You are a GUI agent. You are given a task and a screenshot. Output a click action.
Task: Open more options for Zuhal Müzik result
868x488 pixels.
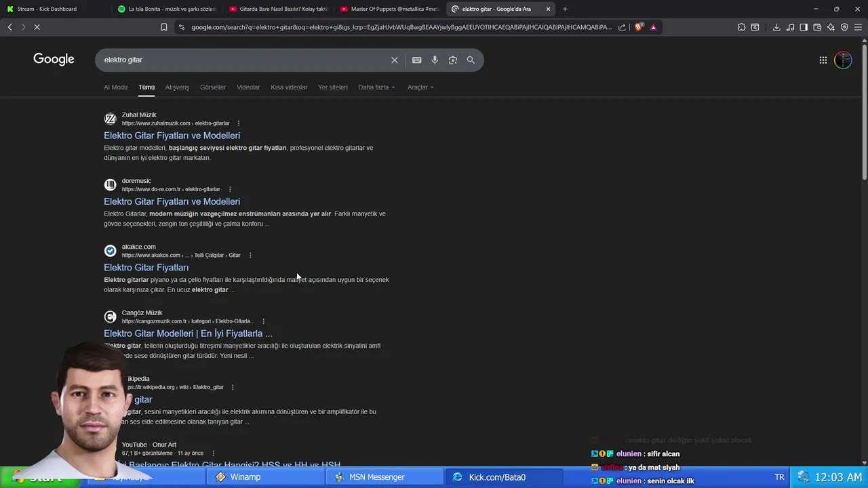tap(239, 123)
